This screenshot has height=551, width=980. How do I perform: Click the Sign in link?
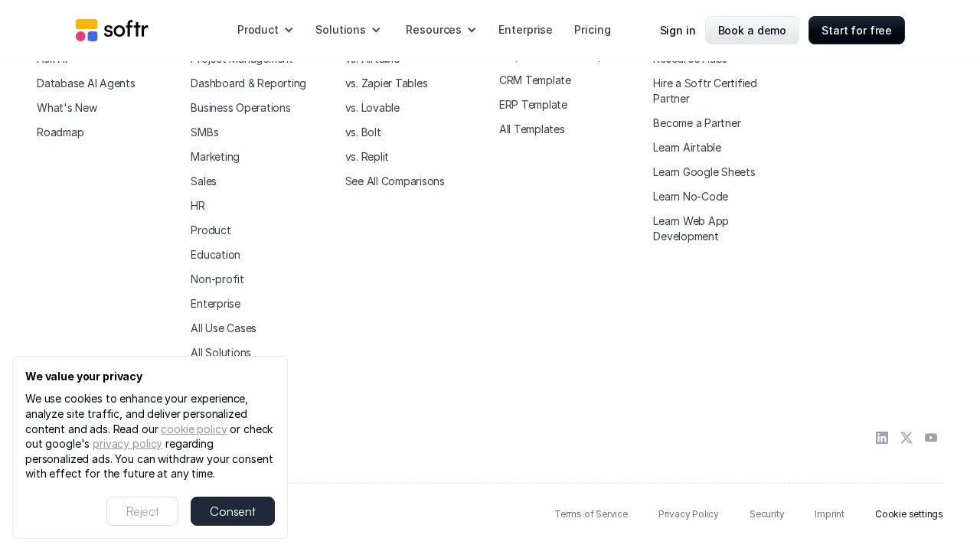click(x=678, y=31)
